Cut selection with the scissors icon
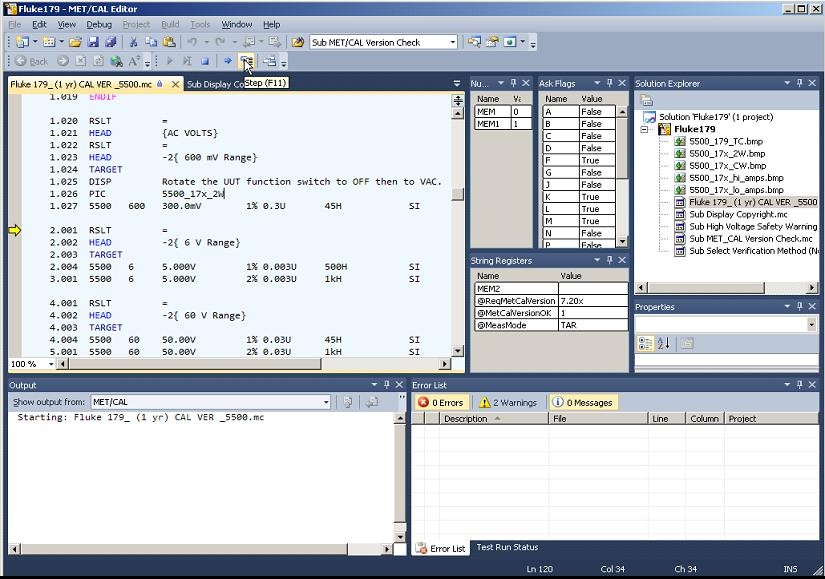 point(133,42)
